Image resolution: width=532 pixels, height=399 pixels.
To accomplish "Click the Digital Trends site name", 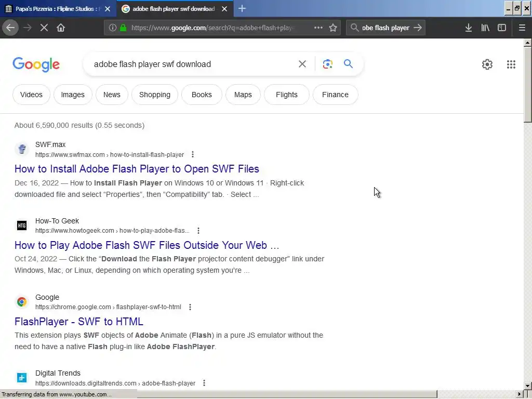I will click(x=58, y=373).
